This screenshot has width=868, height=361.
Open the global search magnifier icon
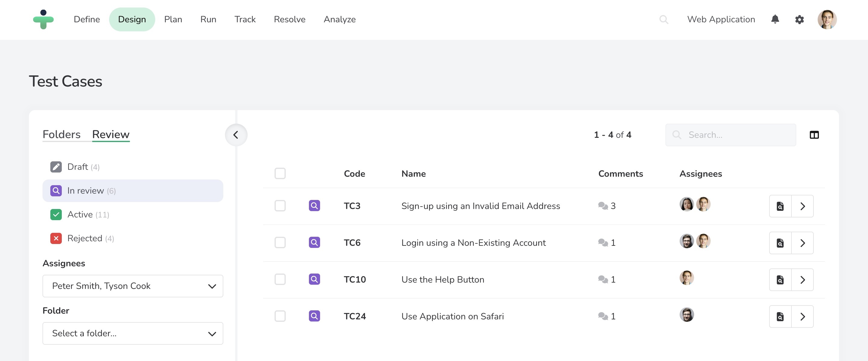tap(663, 20)
